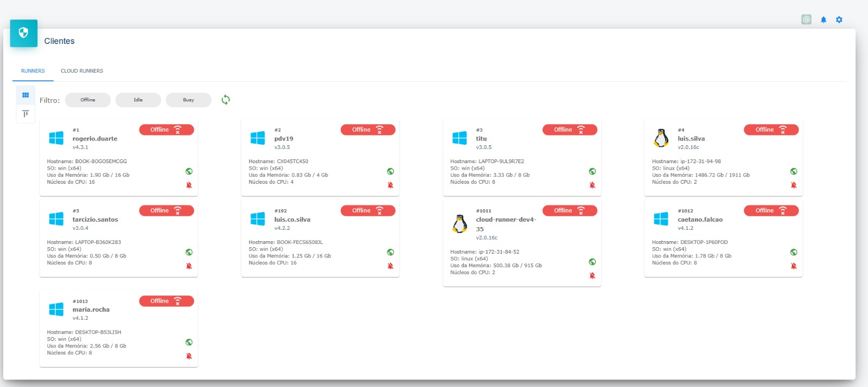The image size is (868, 387).
Task: Click the runner name rogerio.duarte
Action: [x=95, y=139]
